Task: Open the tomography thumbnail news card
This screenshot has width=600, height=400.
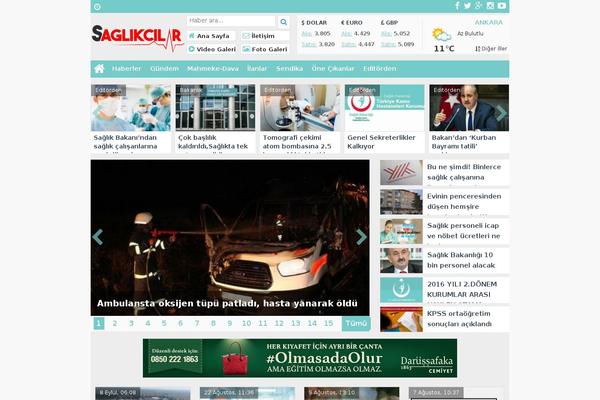Action: click(x=300, y=108)
